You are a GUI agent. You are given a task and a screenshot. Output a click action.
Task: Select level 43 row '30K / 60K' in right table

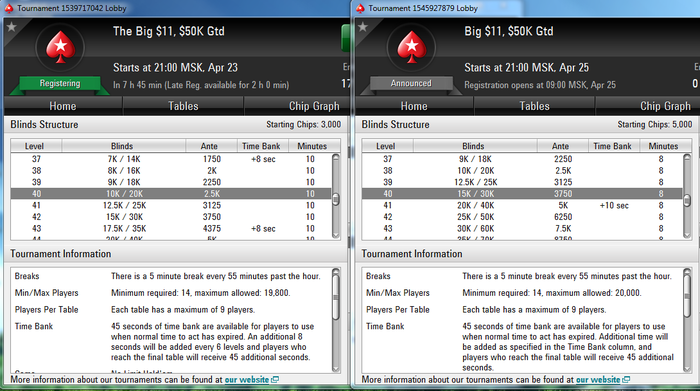click(x=523, y=229)
